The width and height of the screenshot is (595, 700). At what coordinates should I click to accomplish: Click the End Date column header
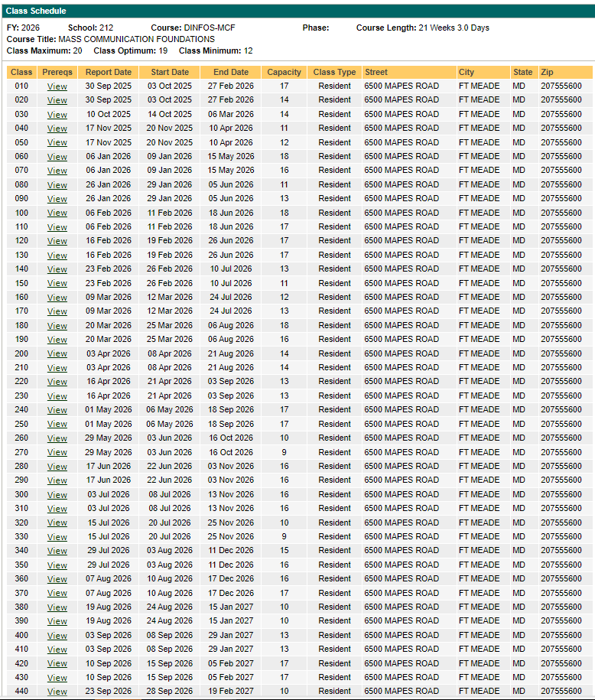(231, 73)
